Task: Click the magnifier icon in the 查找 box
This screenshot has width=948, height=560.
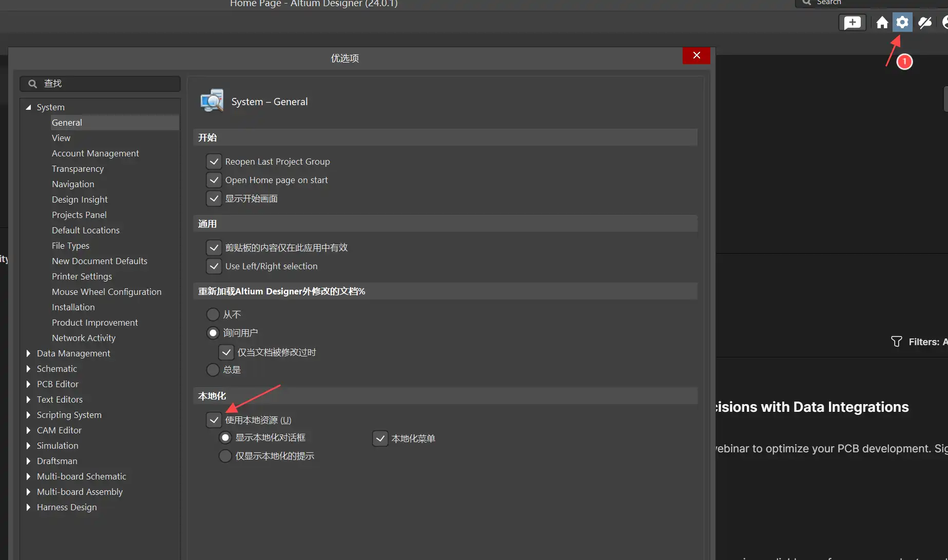Action: point(32,84)
